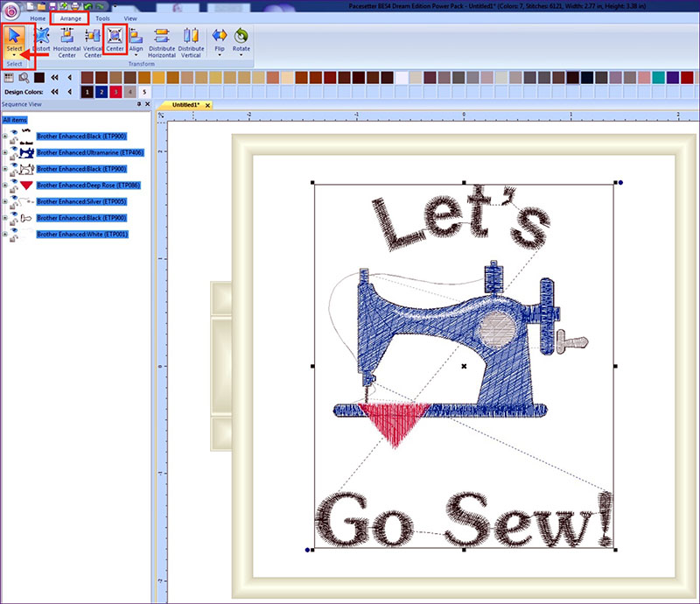Open the Tools ribbon tab
This screenshot has width=700, height=604.
[102, 18]
